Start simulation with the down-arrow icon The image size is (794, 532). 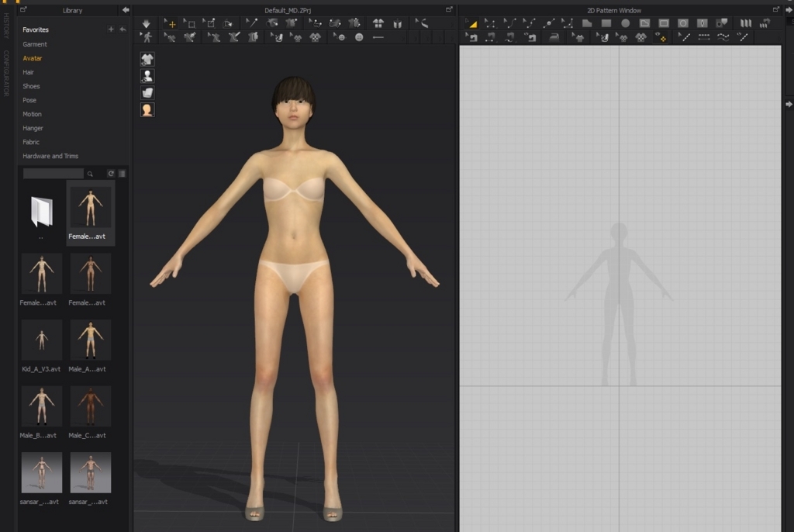click(x=147, y=23)
